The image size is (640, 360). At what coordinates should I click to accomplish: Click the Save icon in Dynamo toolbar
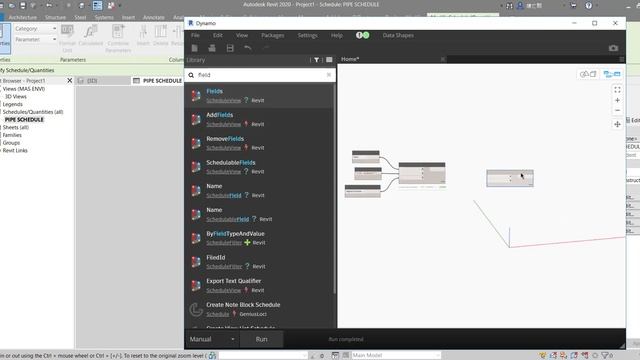point(230,48)
